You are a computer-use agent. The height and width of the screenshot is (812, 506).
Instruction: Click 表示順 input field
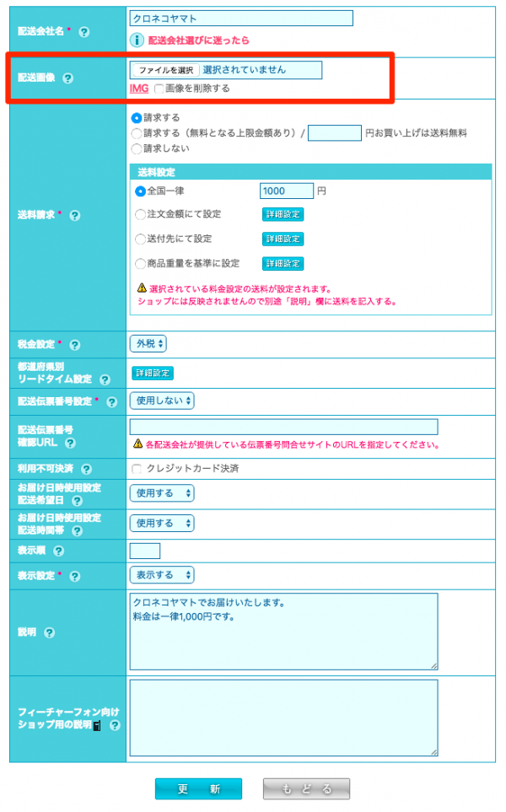(145, 551)
